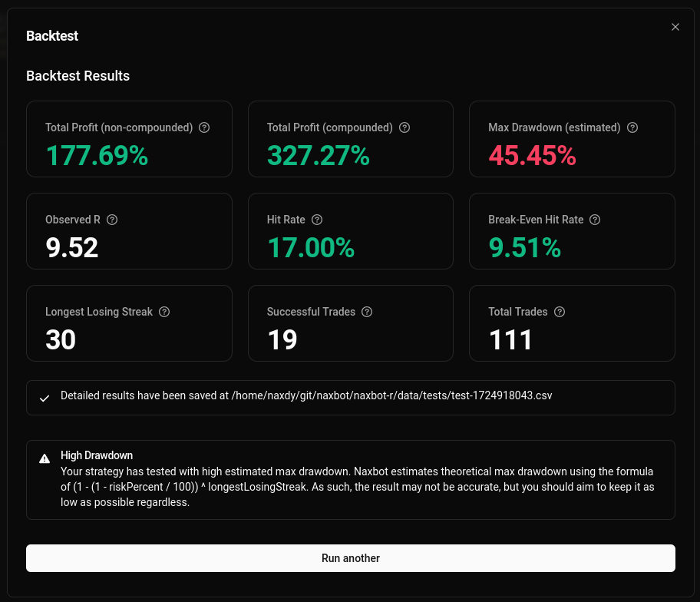Image resolution: width=700 pixels, height=602 pixels.
Task: Select the Longest Losing Streak card
Action: click(x=129, y=323)
